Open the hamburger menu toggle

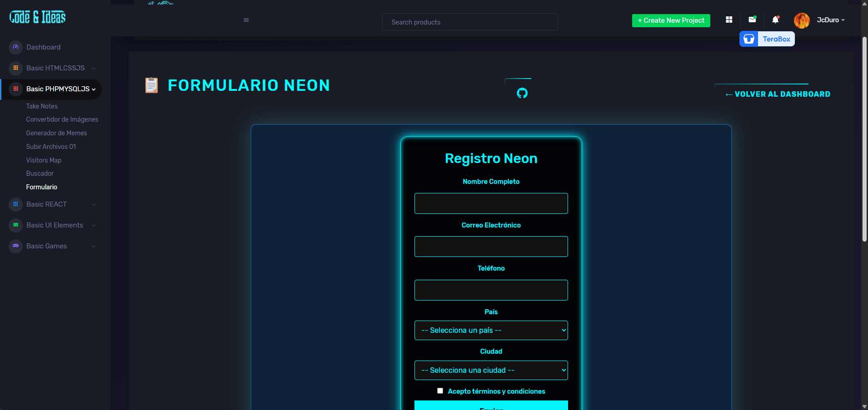246,20
